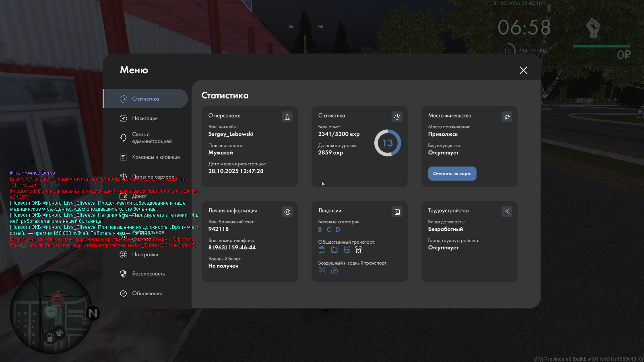The image size is (644, 362).
Task: Click the bank account number 942118
Action: [x=219, y=229]
